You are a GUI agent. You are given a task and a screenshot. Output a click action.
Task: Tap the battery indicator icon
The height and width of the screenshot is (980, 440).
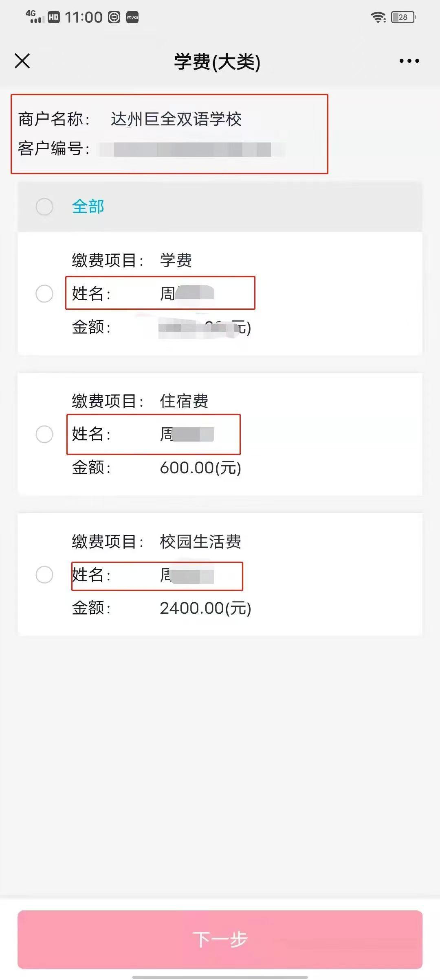coord(403,17)
